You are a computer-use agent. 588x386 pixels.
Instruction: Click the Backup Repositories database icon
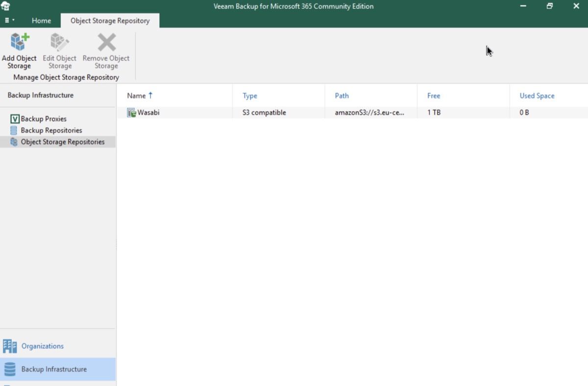[x=14, y=130]
